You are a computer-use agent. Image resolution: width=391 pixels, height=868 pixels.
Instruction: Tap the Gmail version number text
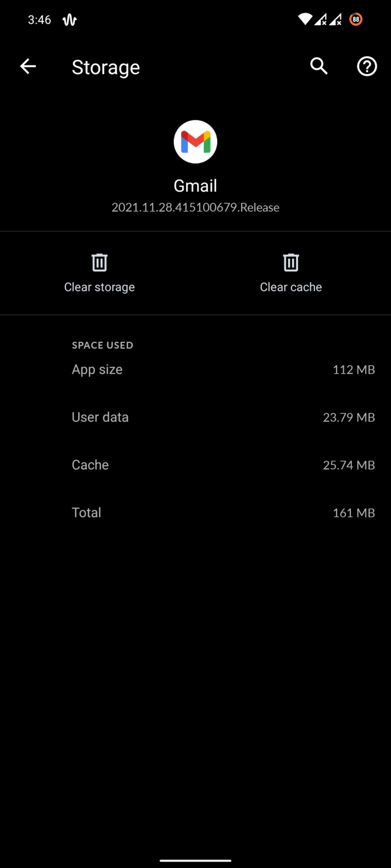(195, 208)
